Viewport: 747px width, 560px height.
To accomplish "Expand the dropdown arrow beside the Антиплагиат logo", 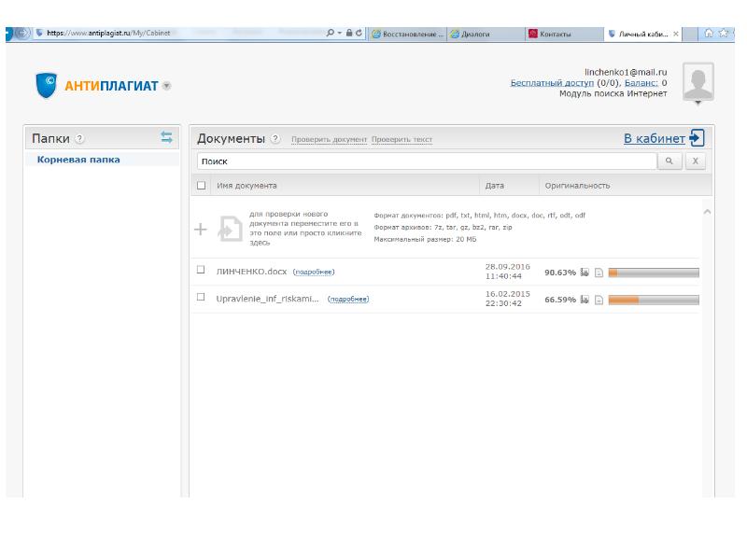I will pos(167,86).
